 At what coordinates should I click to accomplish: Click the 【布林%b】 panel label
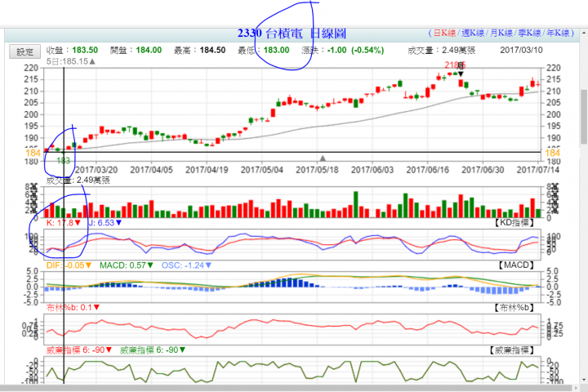[513, 308]
